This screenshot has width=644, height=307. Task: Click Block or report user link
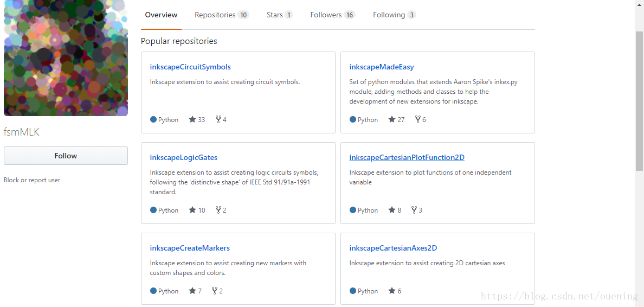[32, 180]
